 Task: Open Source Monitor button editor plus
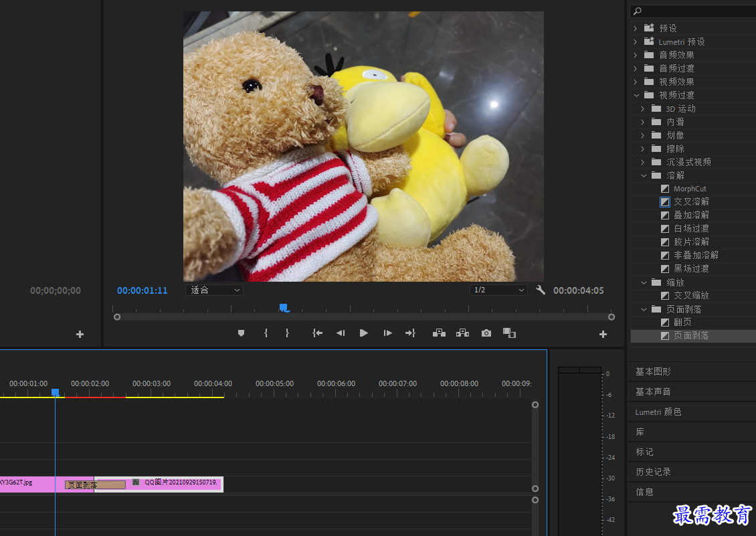point(80,335)
